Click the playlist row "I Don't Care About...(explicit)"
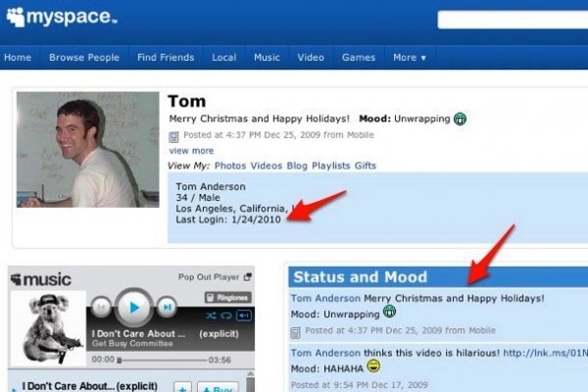Image resolution: width=588 pixels, height=392 pixels. pyautogui.click(x=89, y=386)
